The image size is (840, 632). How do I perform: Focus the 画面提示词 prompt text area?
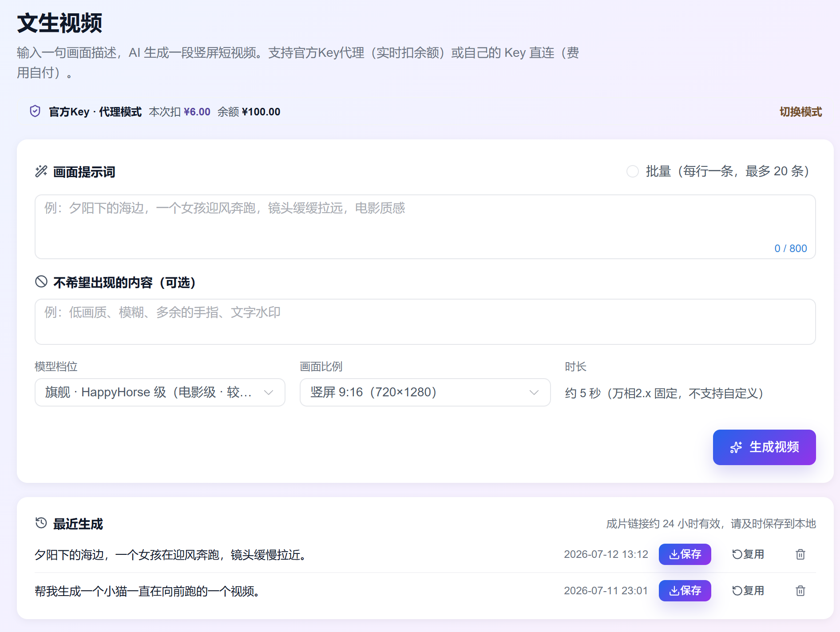(425, 227)
